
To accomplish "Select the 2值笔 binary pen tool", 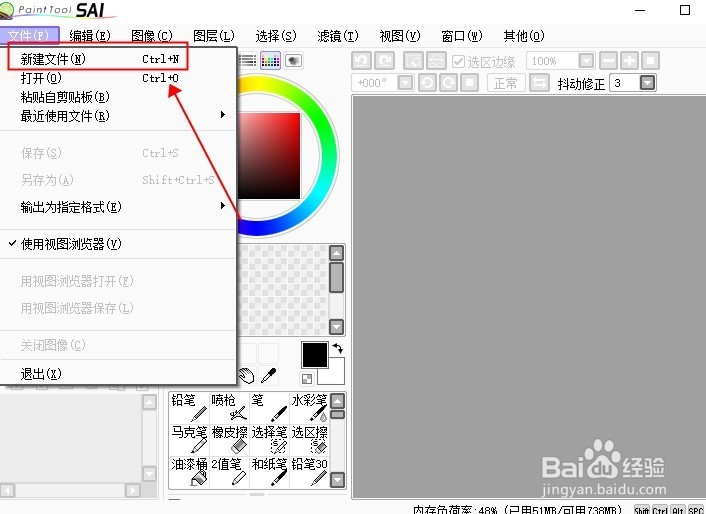I will (x=229, y=472).
